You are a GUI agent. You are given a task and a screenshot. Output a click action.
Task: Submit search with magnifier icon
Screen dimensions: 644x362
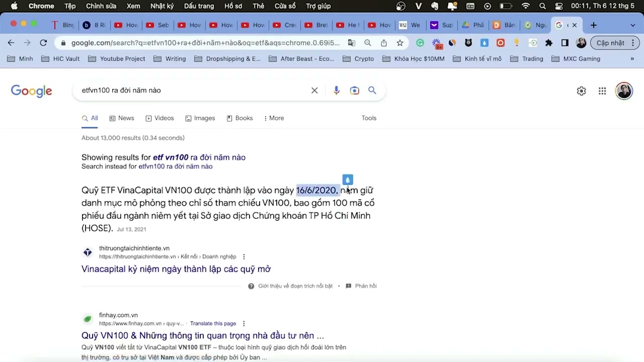pyautogui.click(x=372, y=90)
